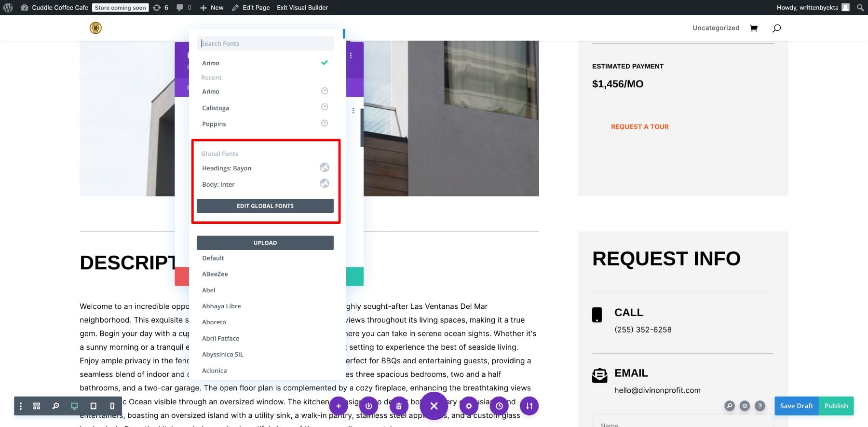The width and height of the screenshot is (868, 427).
Task: Open the comments icon showing 0
Action: pos(184,7)
